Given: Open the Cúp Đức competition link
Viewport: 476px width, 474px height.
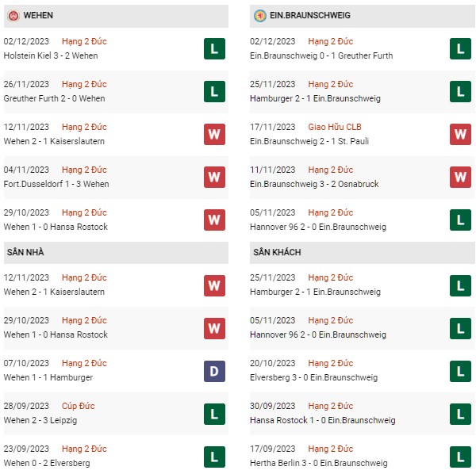Looking at the screenshot, I should [x=78, y=406].
